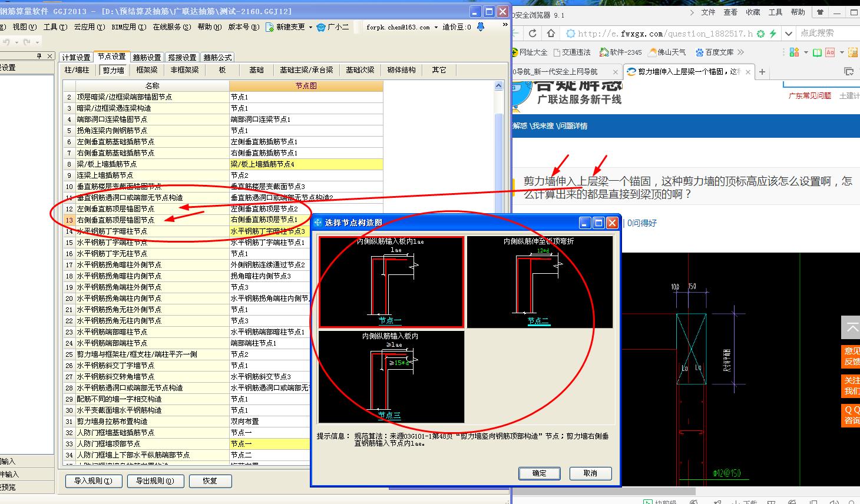This screenshot has height=504, width=860.
Task: Pin the left side panel with the pushpin icon
Action: click(x=39, y=57)
